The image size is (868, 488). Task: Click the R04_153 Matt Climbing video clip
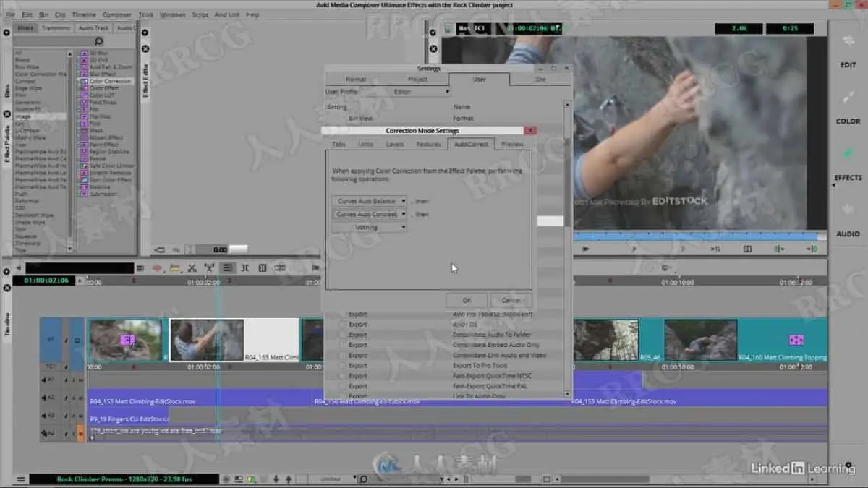pos(234,340)
